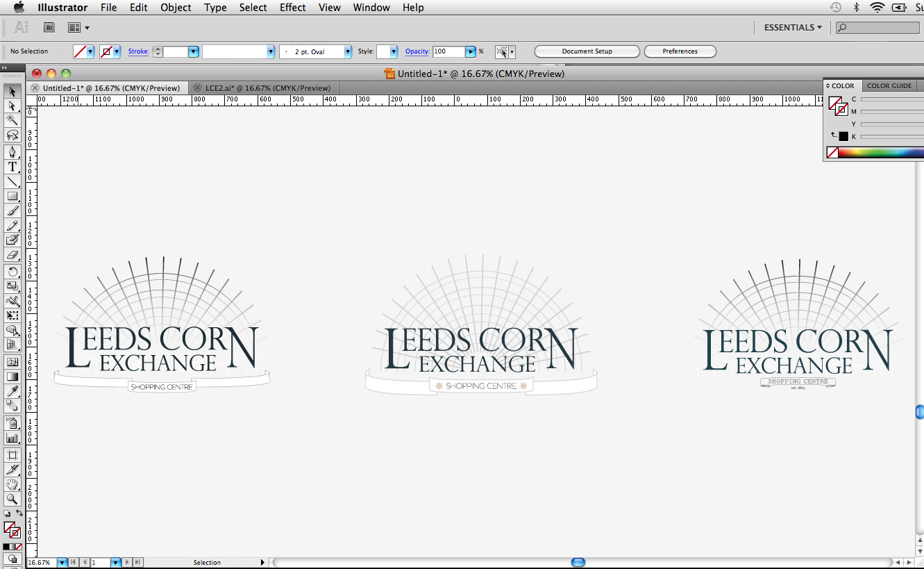Select the Pencil tool
Screen dimensions: 924x569
pos(12,225)
